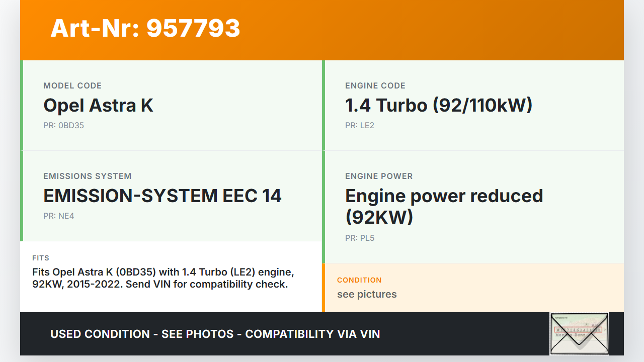This screenshot has width=644, height=362.
Task: Click the EMISSIONS SYSTEM label
Action: (87, 176)
